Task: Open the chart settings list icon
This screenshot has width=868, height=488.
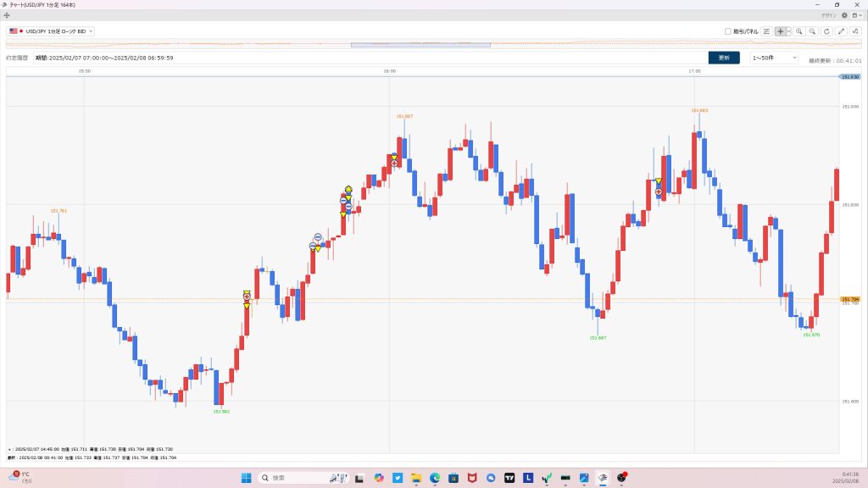Action: pyautogui.click(x=766, y=31)
